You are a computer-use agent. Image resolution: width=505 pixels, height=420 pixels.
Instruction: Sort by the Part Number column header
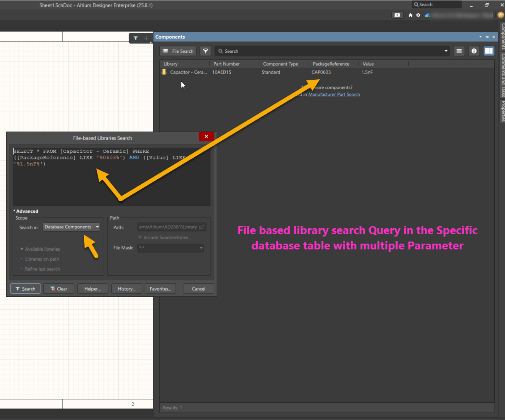pos(227,64)
